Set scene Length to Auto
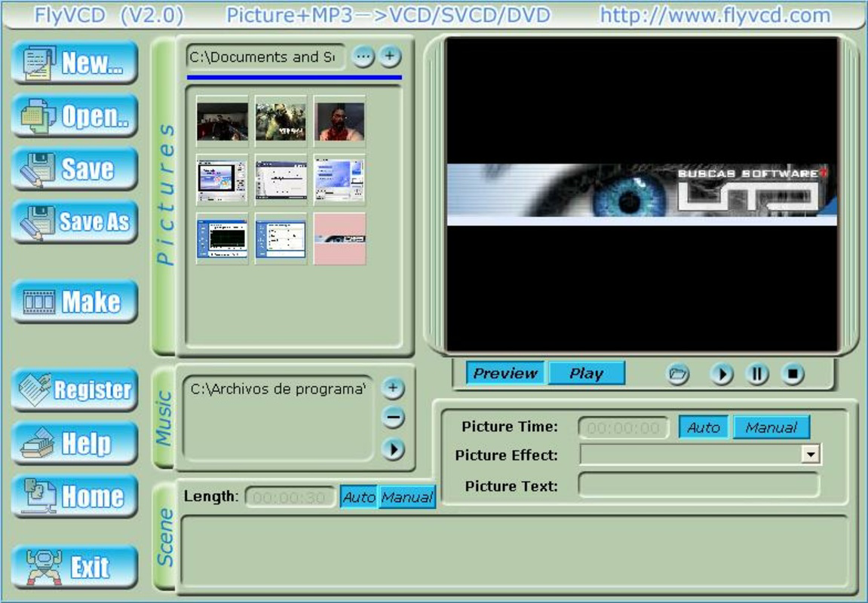The height and width of the screenshot is (603, 868). pyautogui.click(x=359, y=497)
